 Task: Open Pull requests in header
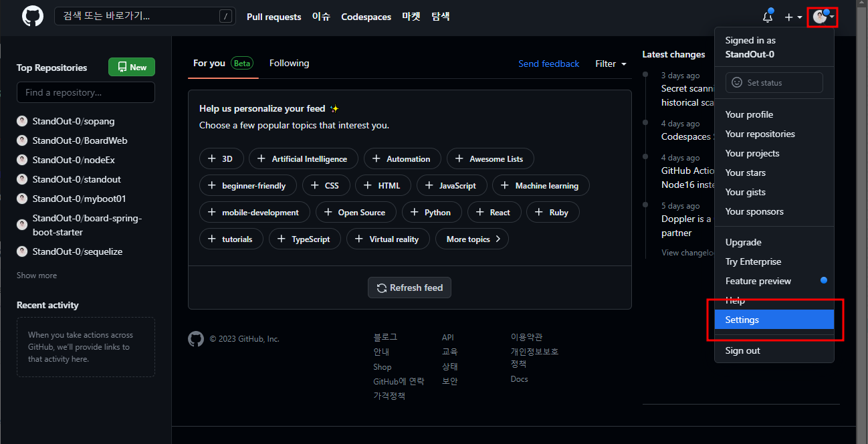pyautogui.click(x=274, y=17)
